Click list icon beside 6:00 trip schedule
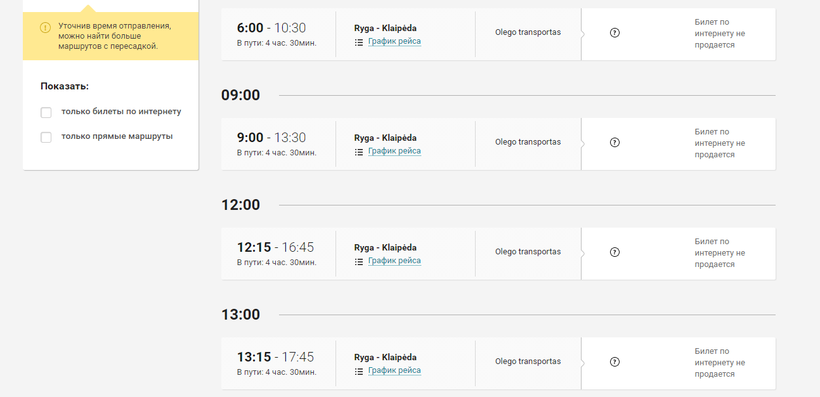This screenshot has width=820, height=397. coord(359,42)
